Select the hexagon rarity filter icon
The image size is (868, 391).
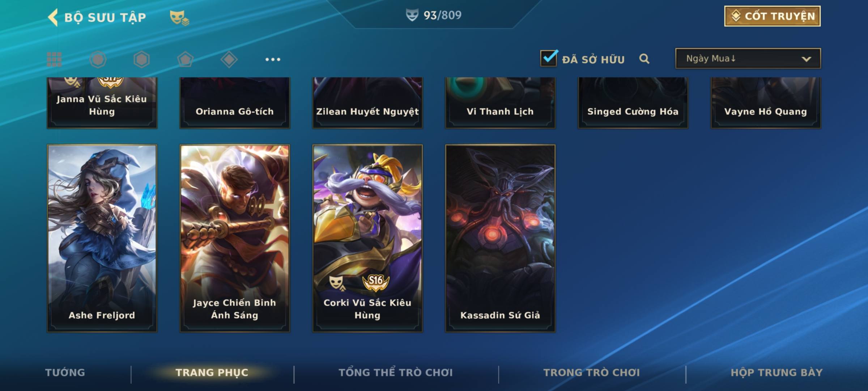[x=141, y=59]
